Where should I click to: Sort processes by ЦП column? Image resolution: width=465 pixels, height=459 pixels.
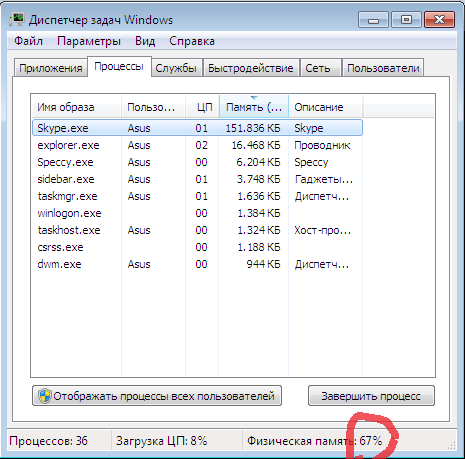point(202,107)
